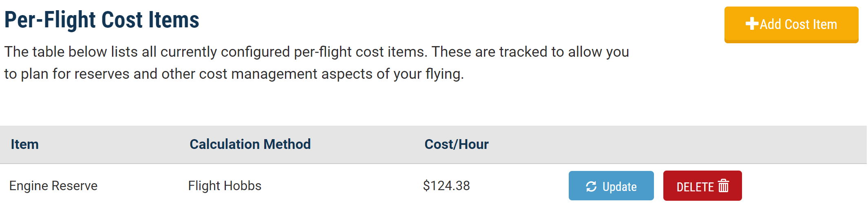
Task: Click the Item column header
Action: pyautogui.click(x=24, y=144)
